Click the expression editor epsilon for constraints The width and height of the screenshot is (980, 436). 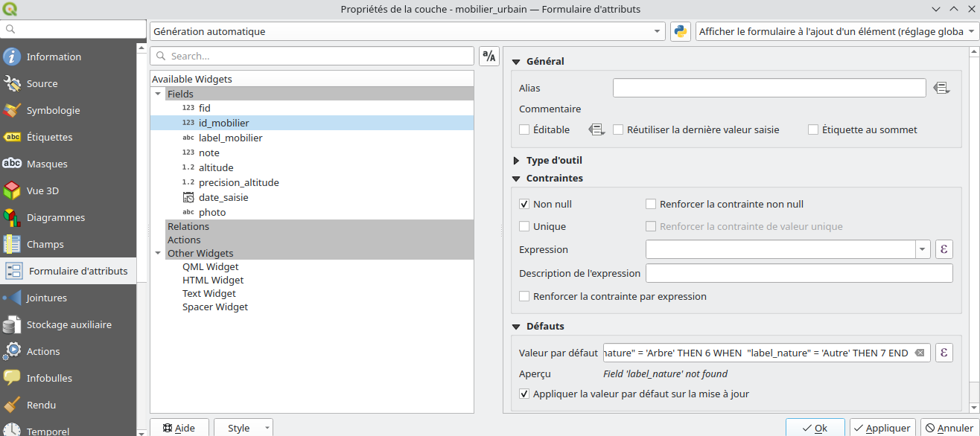pos(944,249)
